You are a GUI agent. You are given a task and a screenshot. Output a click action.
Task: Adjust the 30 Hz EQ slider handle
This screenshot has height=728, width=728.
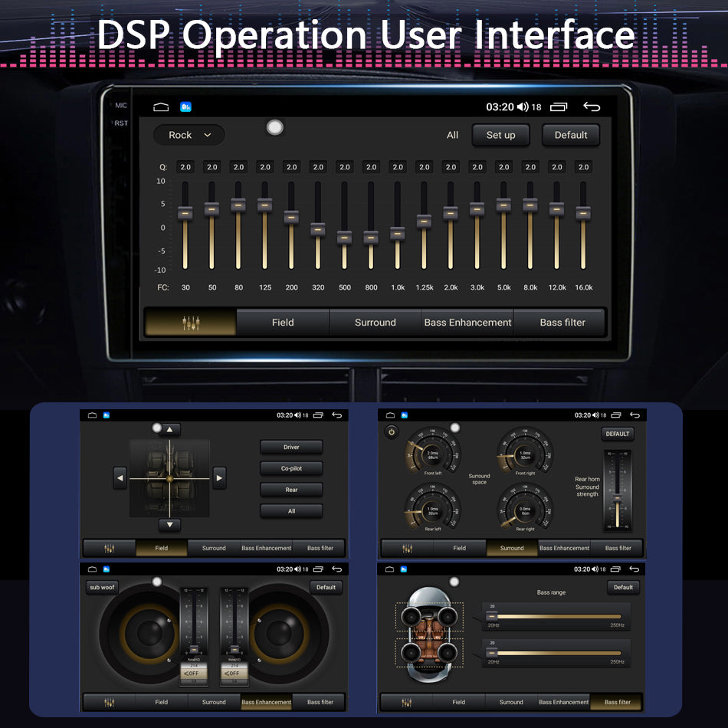point(185,213)
